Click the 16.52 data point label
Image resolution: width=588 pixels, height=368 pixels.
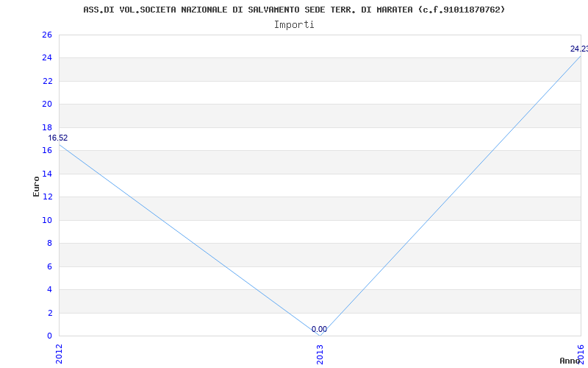pyautogui.click(x=58, y=138)
